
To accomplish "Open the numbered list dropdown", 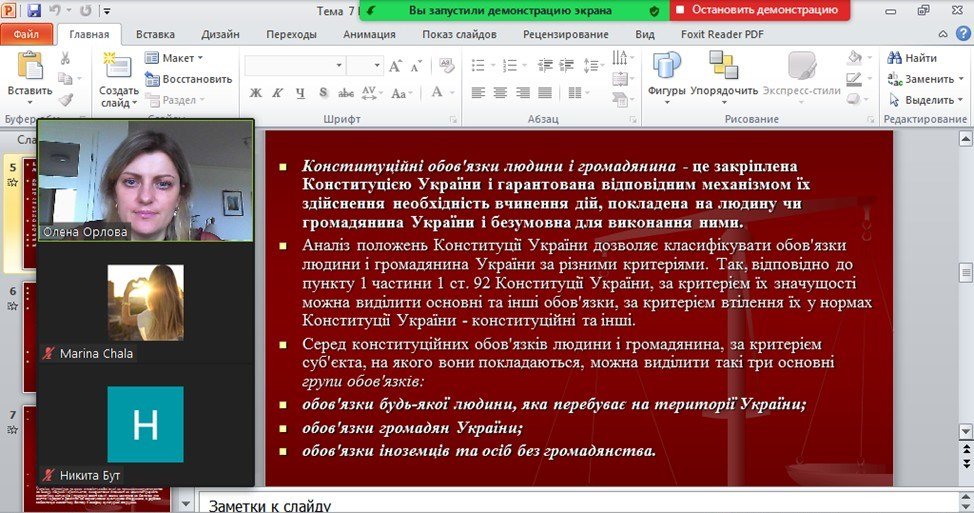I will (x=524, y=65).
